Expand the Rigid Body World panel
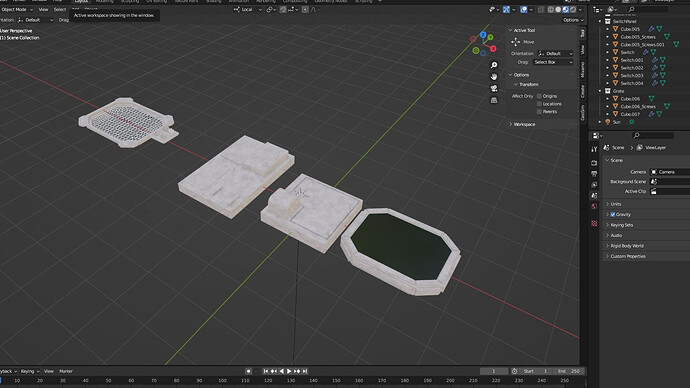Viewport: 690px width, 388px height. pyautogui.click(x=627, y=246)
